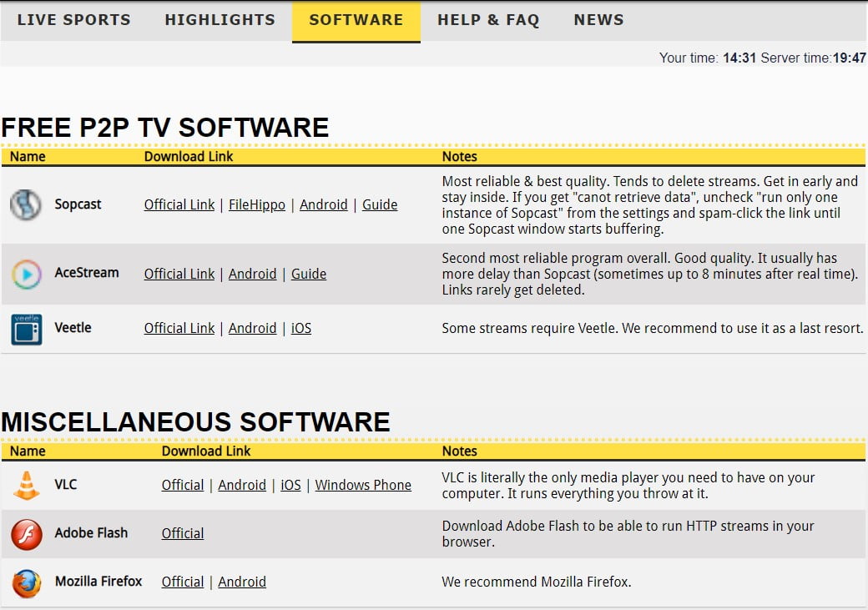Open AceStream Official Link
The height and width of the screenshot is (610, 868).
[x=179, y=274]
